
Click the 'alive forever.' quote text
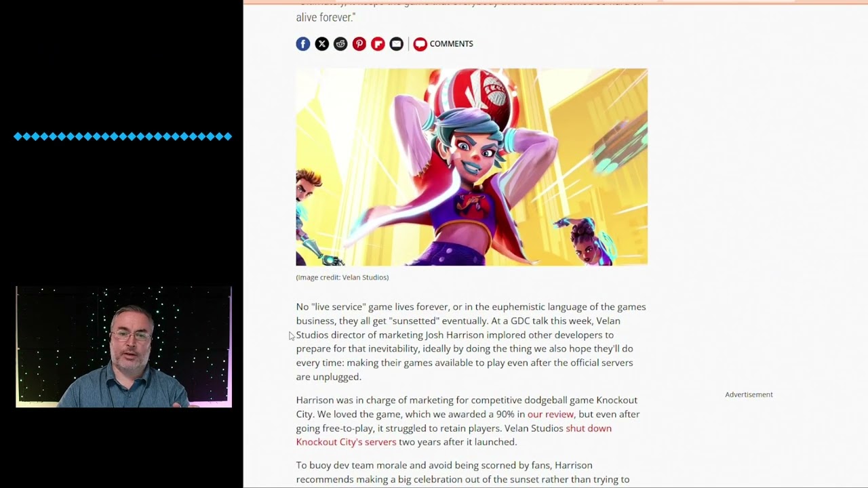(325, 18)
